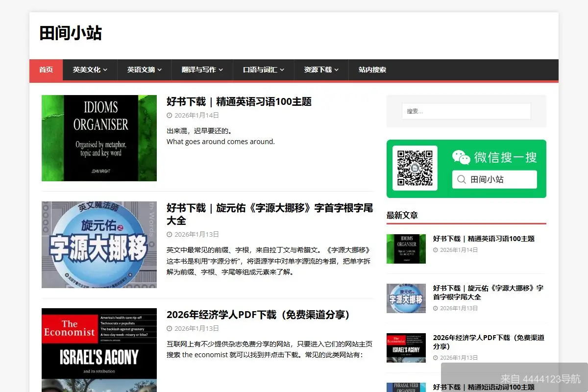588x392 pixels.
Task: Open the 口语与词汇 dropdown
Action: pyautogui.click(x=260, y=70)
